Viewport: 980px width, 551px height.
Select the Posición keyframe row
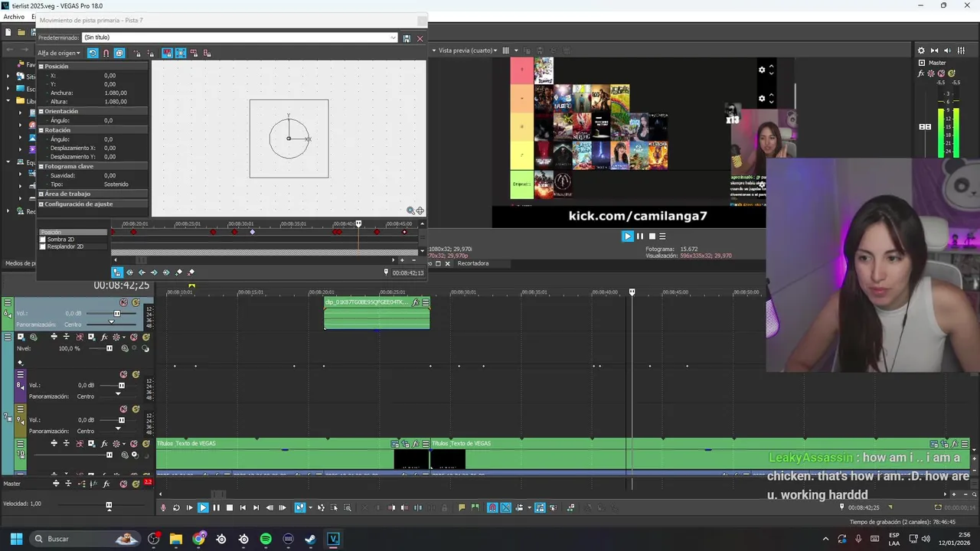click(x=73, y=232)
